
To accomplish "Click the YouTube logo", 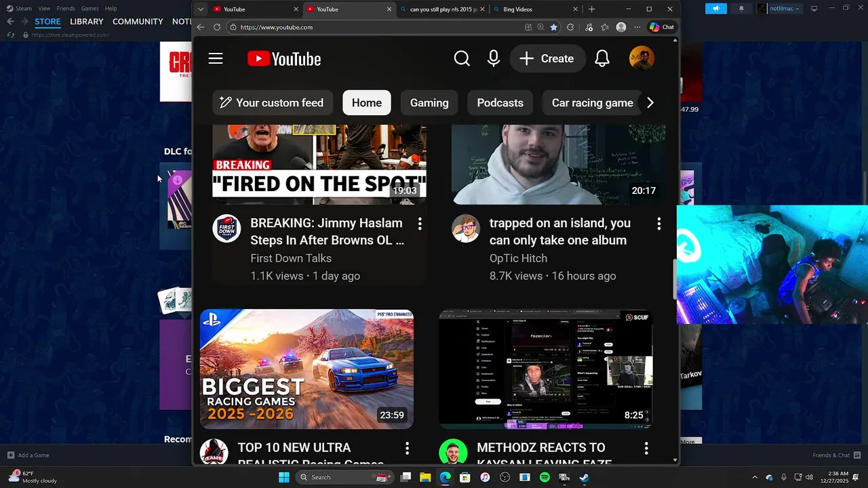I will pyautogui.click(x=284, y=59).
